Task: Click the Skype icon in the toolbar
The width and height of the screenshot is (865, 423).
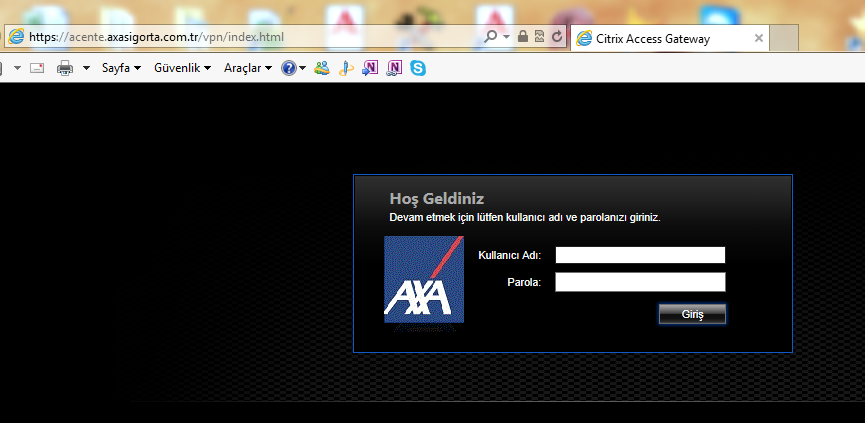Action: 417,68
